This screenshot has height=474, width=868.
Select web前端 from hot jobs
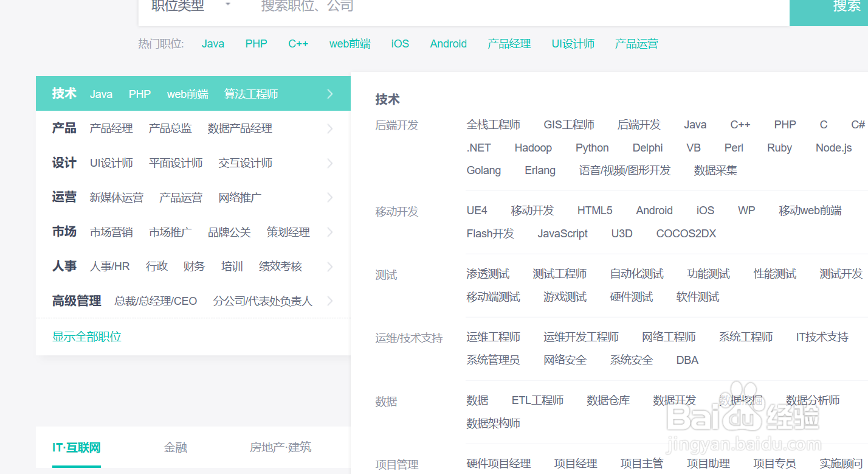click(350, 43)
